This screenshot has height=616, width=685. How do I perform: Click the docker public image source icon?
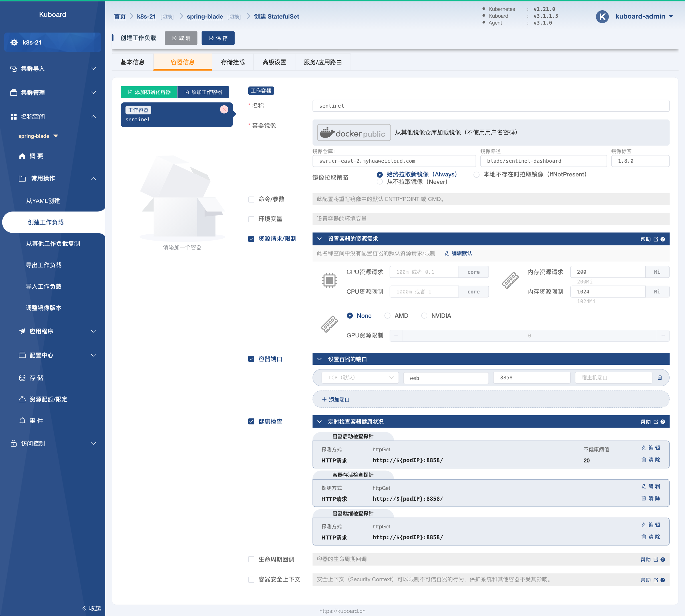click(x=354, y=133)
